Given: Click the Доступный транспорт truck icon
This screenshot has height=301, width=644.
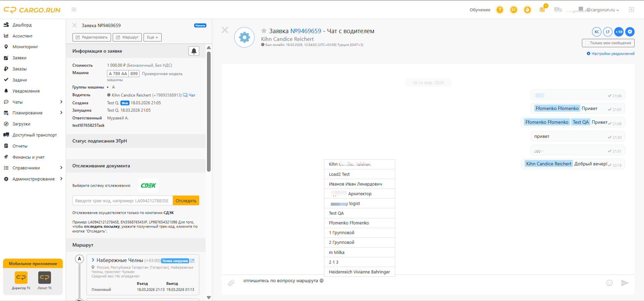Looking at the screenshot, I should tap(6, 135).
